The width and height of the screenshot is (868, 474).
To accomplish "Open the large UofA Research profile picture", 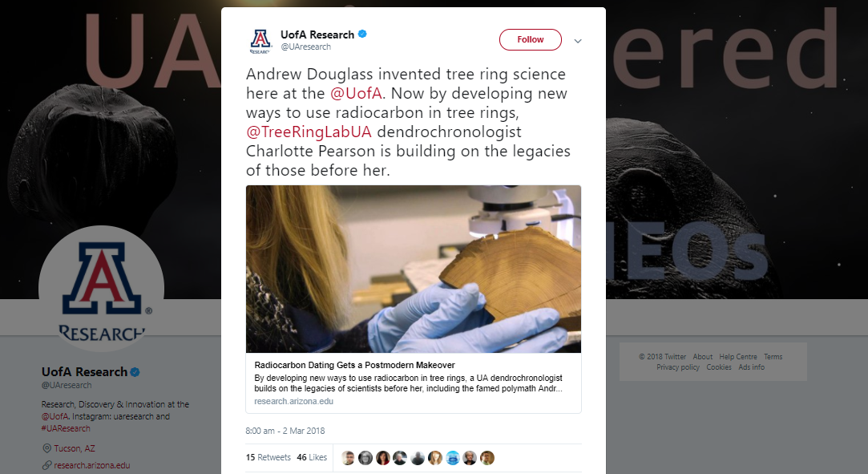I will (101, 289).
